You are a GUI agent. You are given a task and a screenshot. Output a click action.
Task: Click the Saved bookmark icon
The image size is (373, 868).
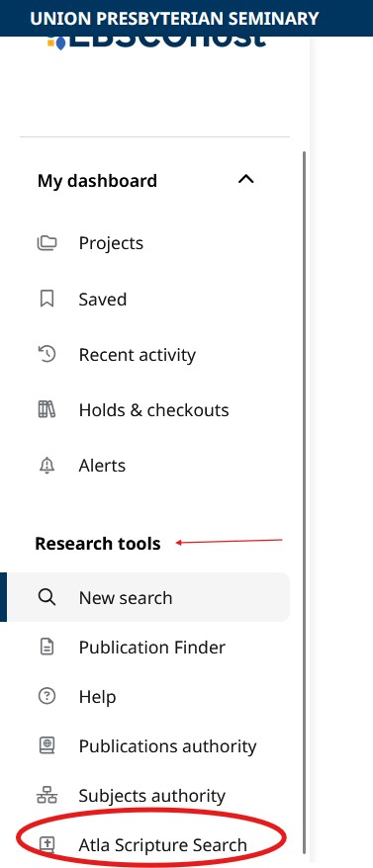tap(47, 299)
